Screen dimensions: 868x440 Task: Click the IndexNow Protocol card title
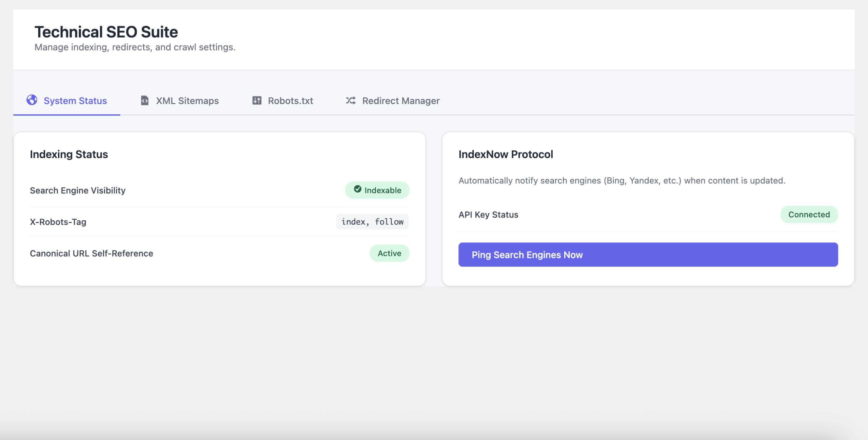click(506, 155)
